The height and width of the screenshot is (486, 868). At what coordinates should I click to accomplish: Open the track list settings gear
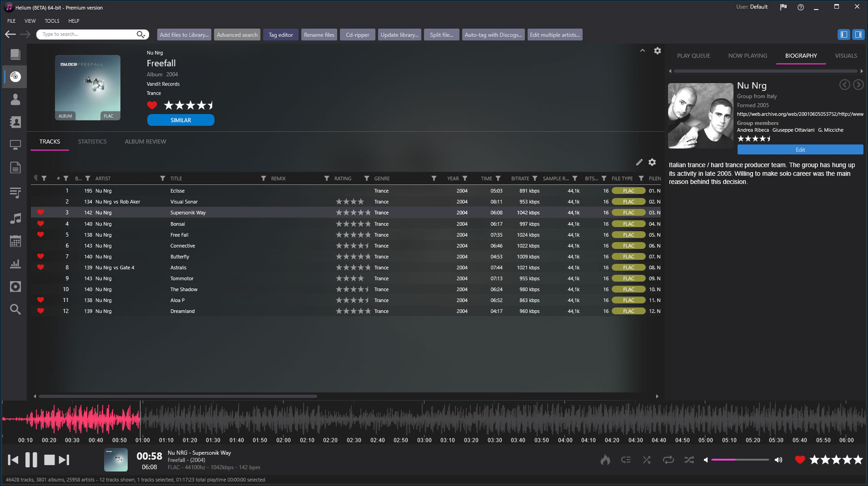652,162
